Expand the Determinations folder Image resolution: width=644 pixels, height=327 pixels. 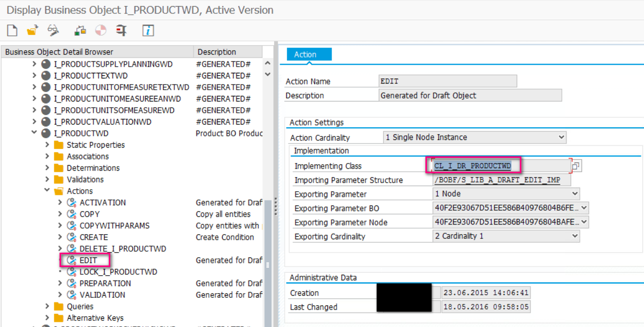pyautogui.click(x=47, y=168)
